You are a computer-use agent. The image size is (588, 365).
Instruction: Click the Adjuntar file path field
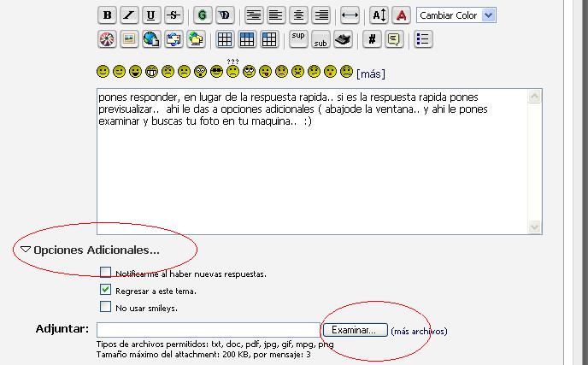tap(209, 330)
